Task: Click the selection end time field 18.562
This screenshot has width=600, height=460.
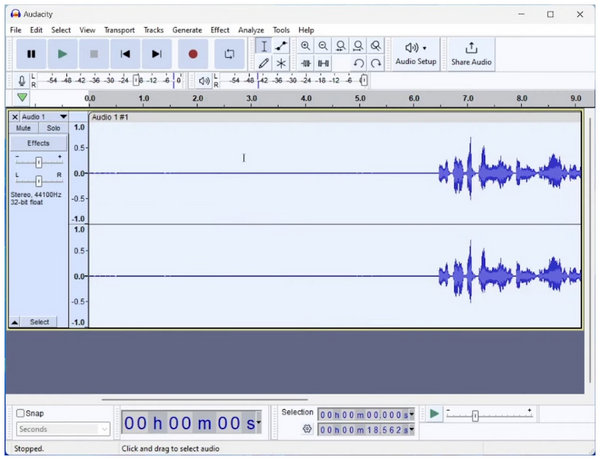Action: (366, 430)
